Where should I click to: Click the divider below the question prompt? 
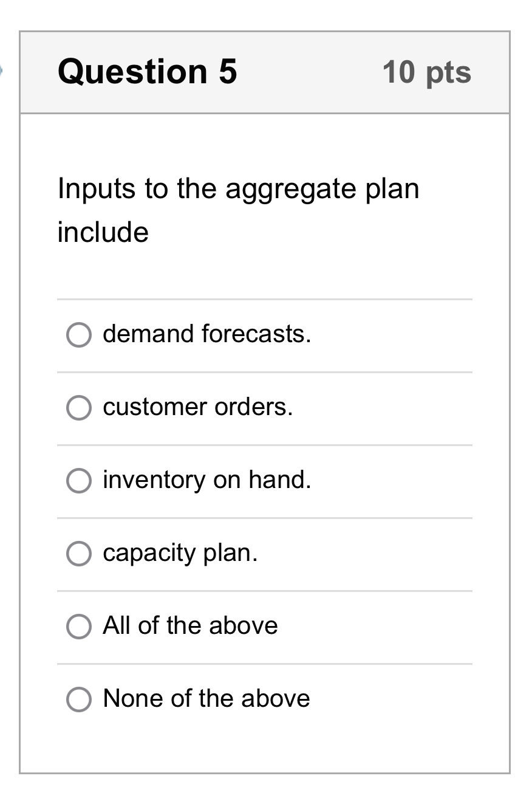(x=264, y=298)
